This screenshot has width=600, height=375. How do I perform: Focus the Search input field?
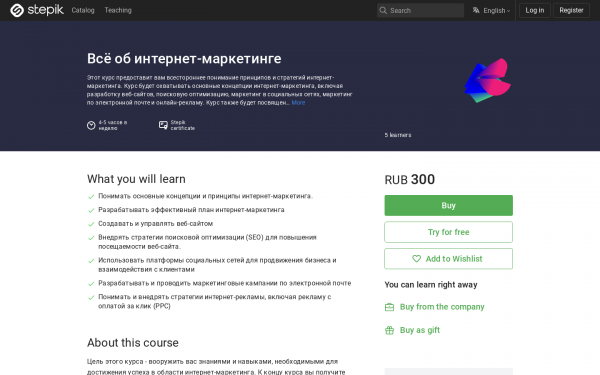tap(420, 10)
